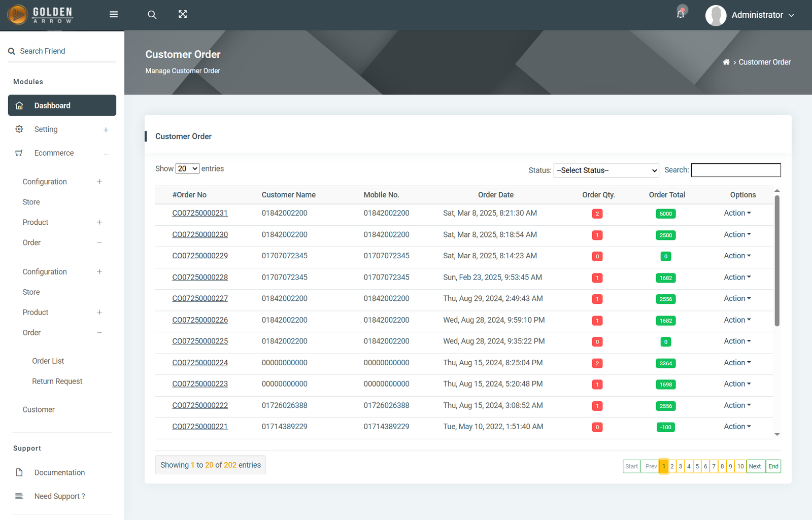The height and width of the screenshot is (520, 812).
Task: Focus the order Search input field
Action: 735,170
